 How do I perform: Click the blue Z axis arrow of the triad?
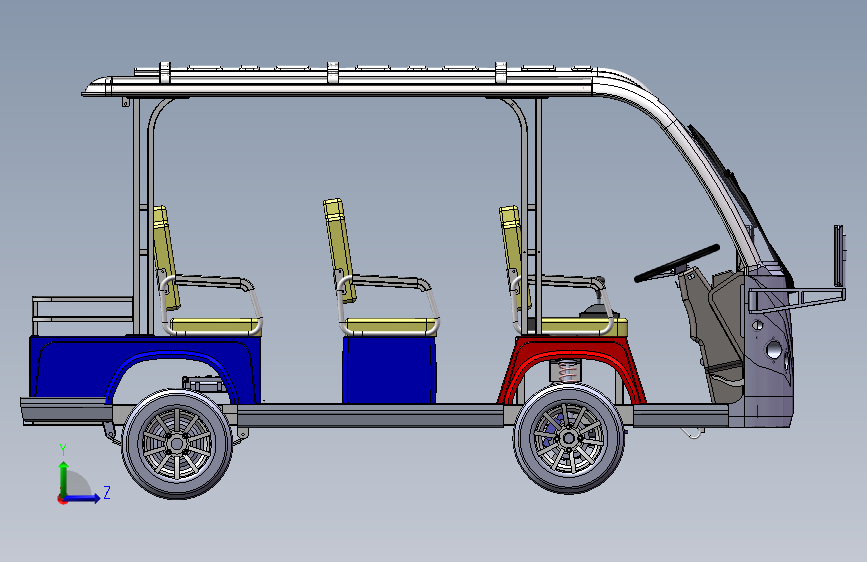[x=83, y=498]
